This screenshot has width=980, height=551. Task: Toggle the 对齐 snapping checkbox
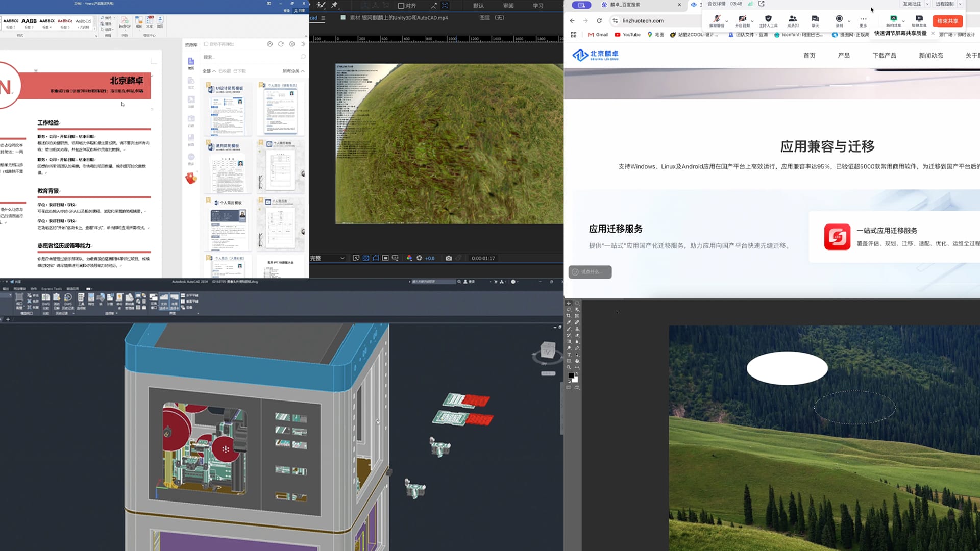coord(401,6)
